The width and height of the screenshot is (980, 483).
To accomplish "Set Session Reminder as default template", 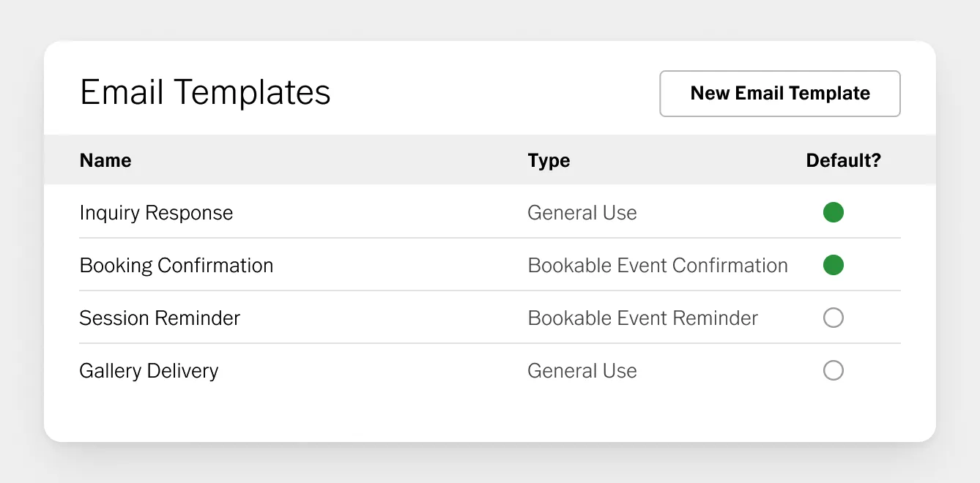I will coord(834,318).
